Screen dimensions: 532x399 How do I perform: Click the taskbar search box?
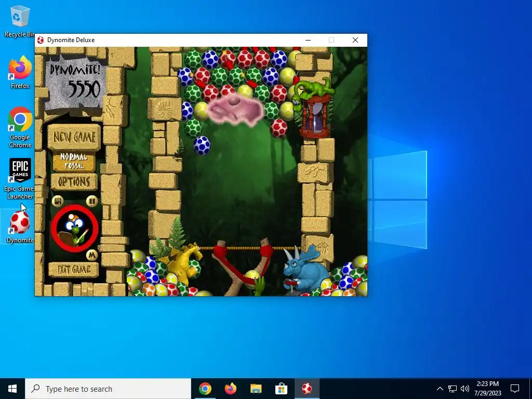tap(108, 389)
